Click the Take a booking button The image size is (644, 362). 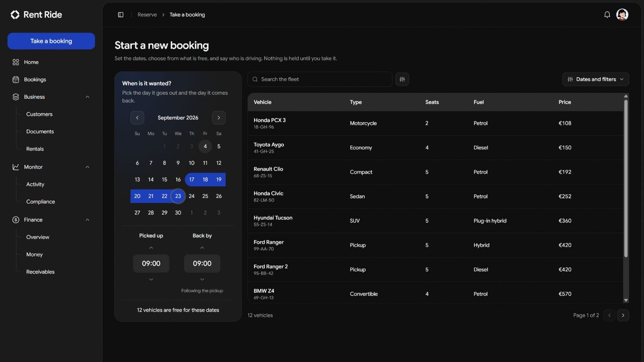click(51, 41)
